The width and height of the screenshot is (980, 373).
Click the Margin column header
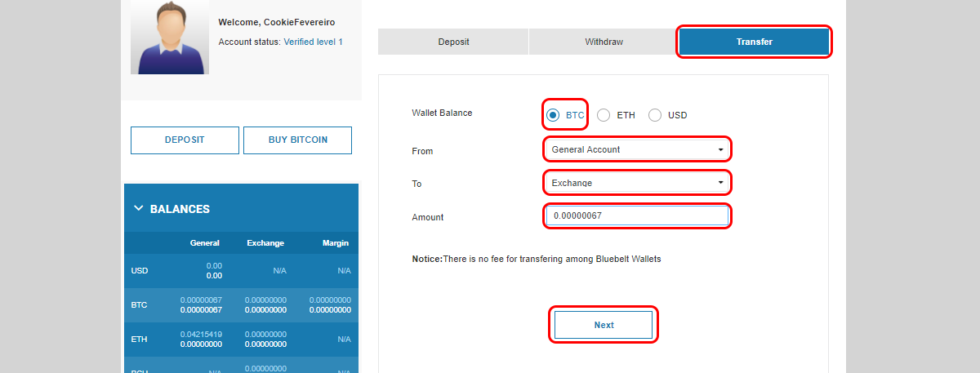coord(335,243)
